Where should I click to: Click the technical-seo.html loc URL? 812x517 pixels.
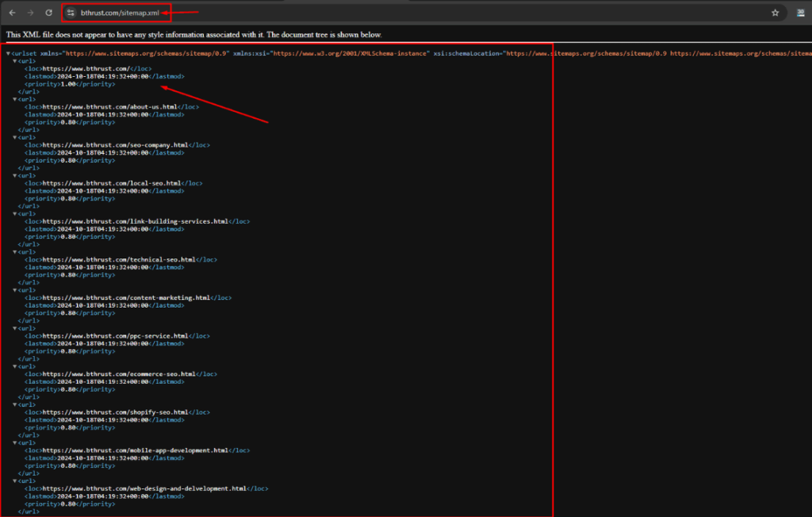pos(119,259)
